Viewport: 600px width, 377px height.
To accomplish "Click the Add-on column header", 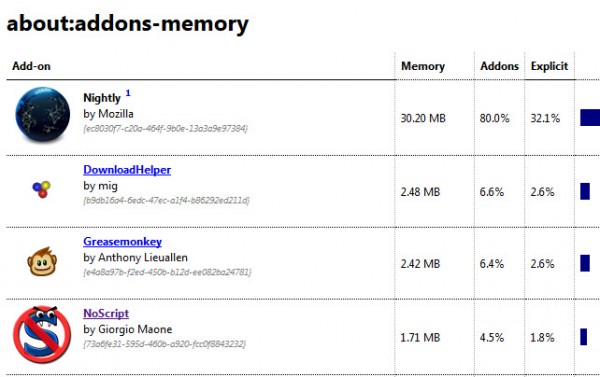I will [31, 66].
